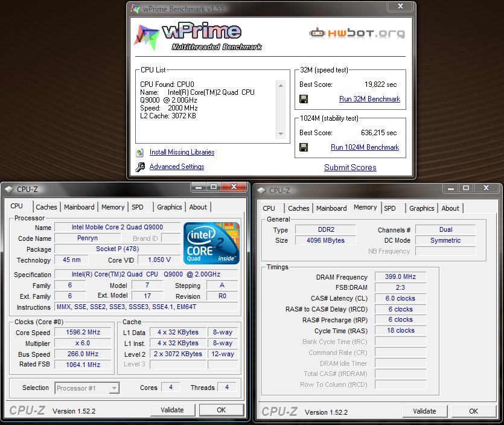Click the Cycle Time value 18 clocks
504x425 pixels.
click(x=401, y=330)
